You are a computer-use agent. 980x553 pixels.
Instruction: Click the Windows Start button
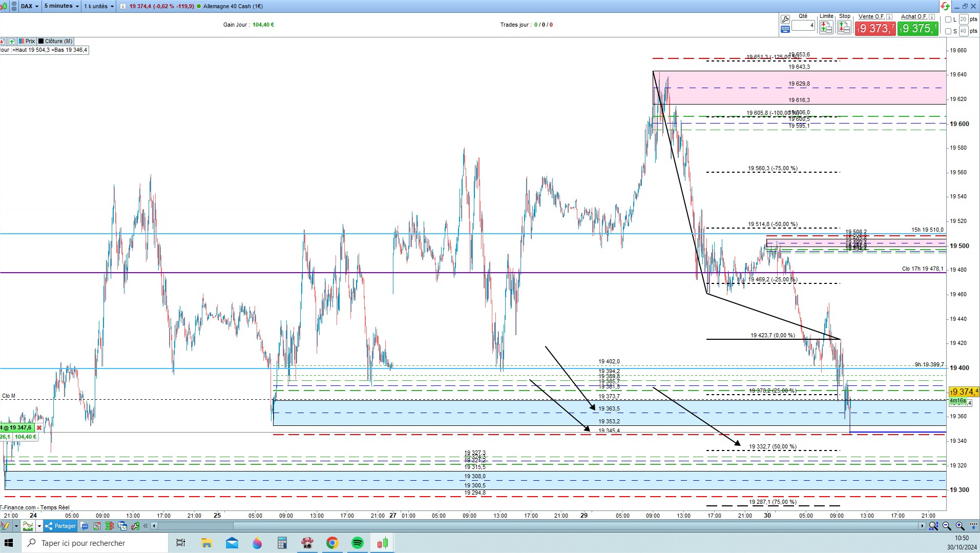click(9, 543)
